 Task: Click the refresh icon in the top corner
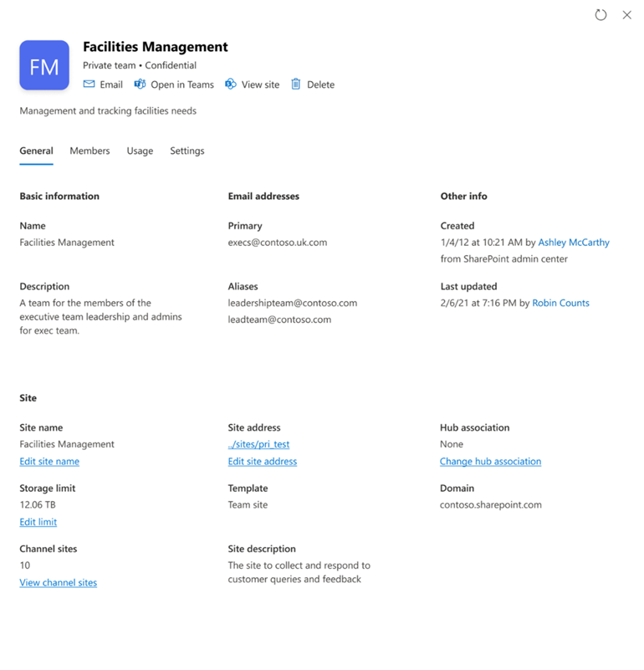(x=601, y=15)
